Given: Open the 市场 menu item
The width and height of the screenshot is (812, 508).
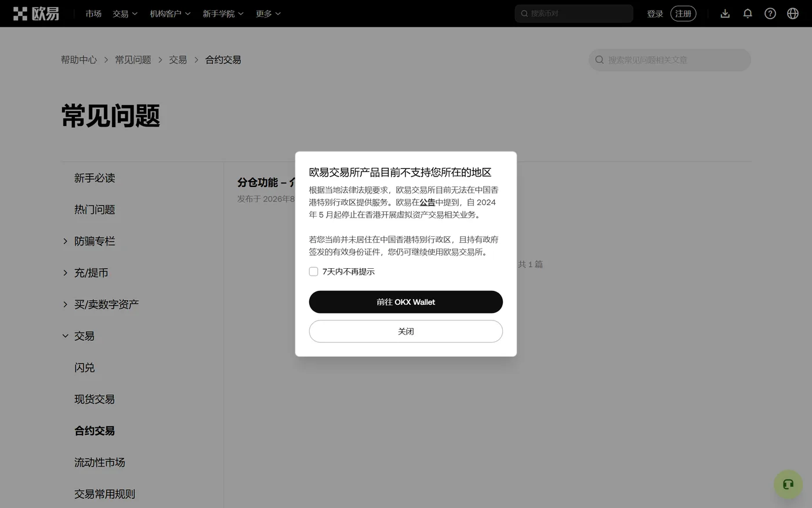Looking at the screenshot, I should coord(93,13).
